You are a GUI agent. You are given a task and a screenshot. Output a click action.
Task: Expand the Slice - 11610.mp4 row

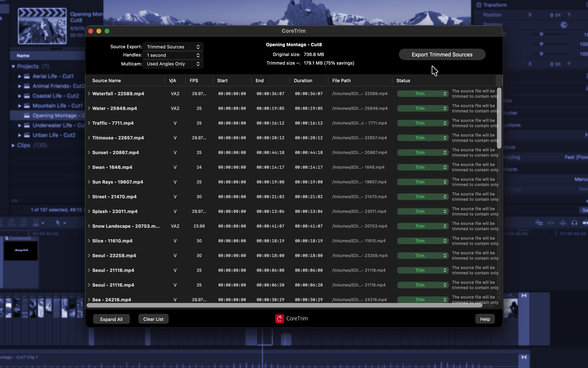(x=89, y=241)
